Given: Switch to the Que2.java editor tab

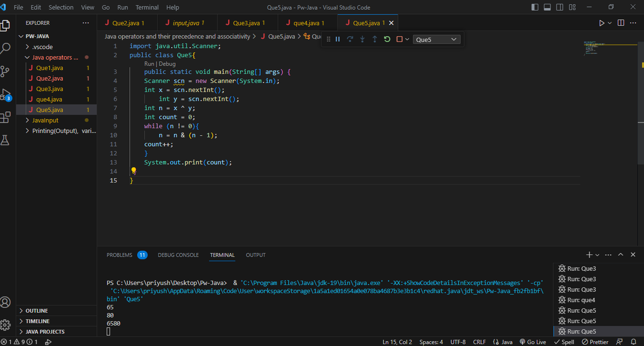Looking at the screenshot, I should (x=128, y=23).
